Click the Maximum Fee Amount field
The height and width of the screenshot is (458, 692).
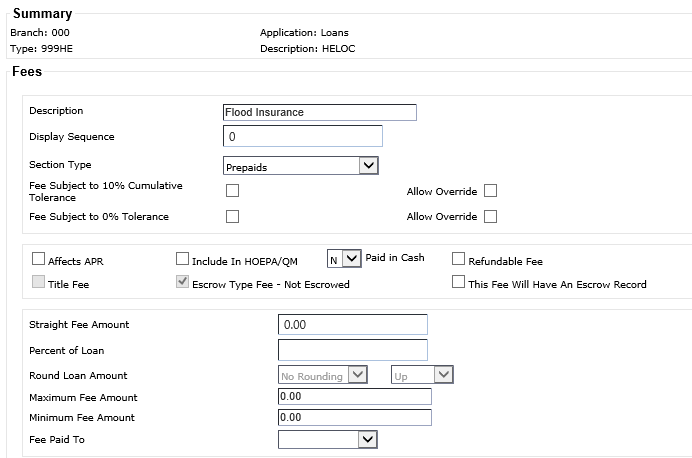click(355, 397)
